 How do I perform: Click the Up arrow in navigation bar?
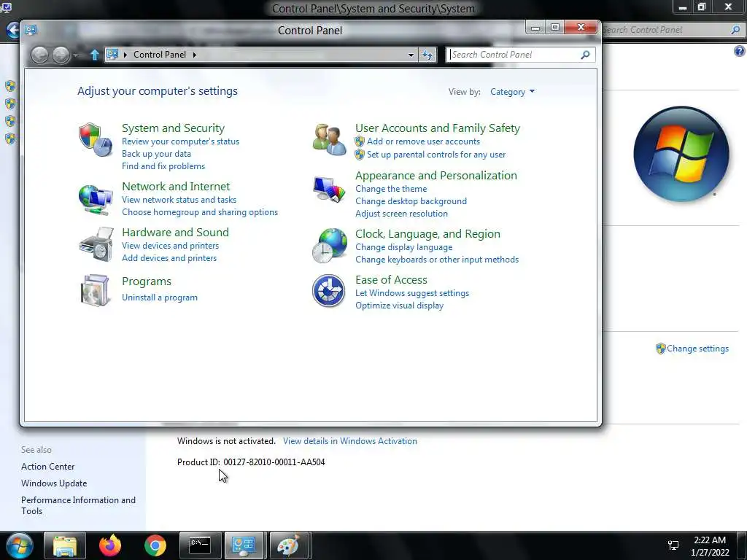pyautogui.click(x=94, y=55)
